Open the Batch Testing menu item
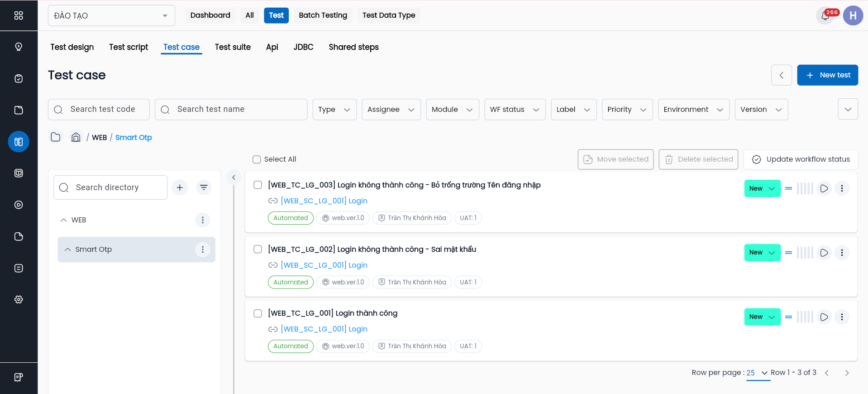Image resolution: width=868 pixels, height=394 pixels. (323, 15)
